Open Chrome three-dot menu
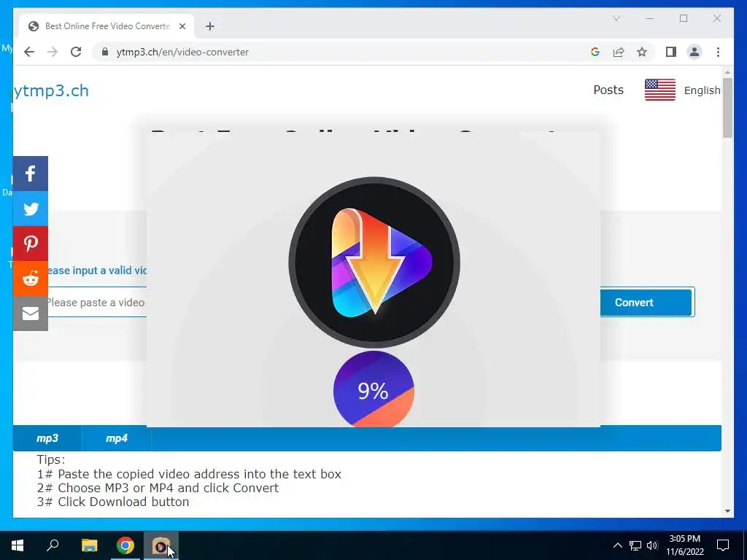The image size is (747, 560). click(718, 52)
